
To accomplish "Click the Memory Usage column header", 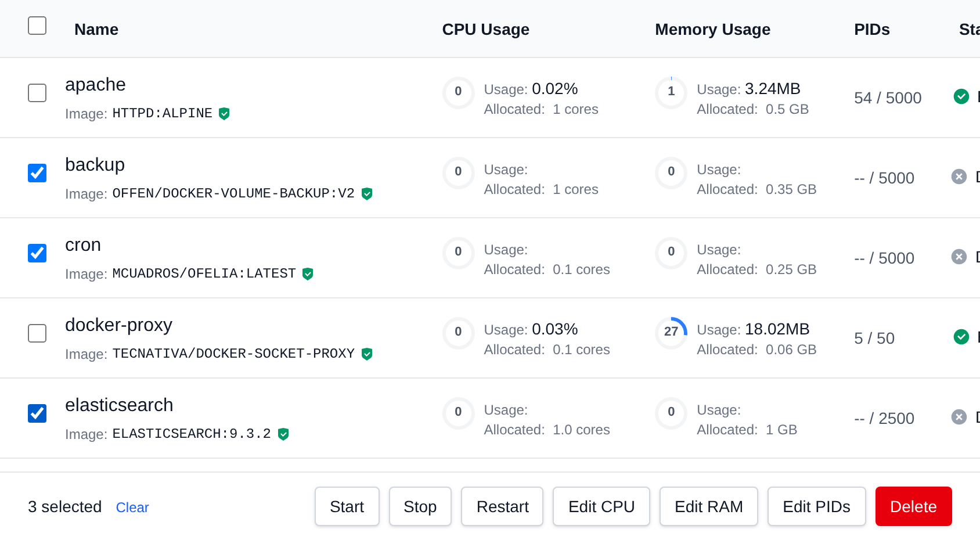I will pyautogui.click(x=713, y=30).
